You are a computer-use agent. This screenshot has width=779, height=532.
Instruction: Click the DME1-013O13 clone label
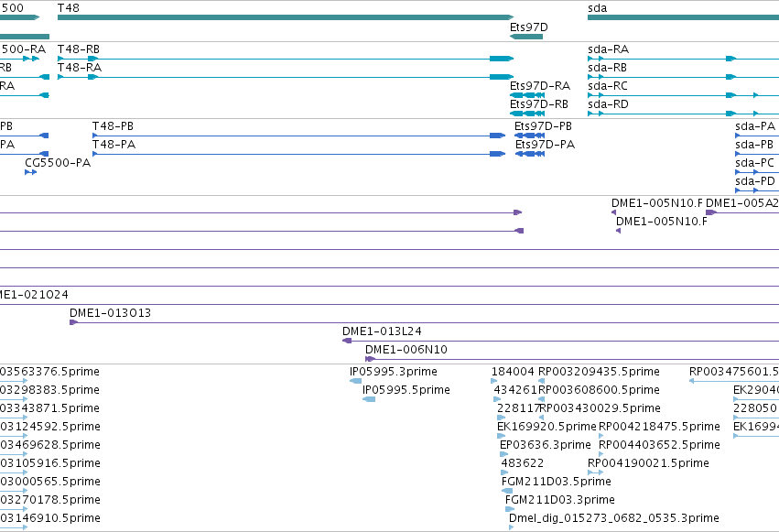[x=110, y=313]
